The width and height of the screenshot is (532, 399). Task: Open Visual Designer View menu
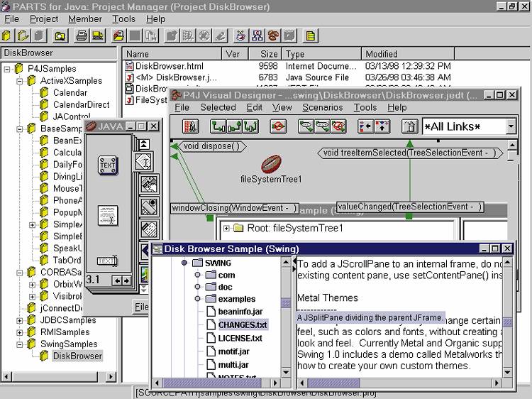coord(282,107)
